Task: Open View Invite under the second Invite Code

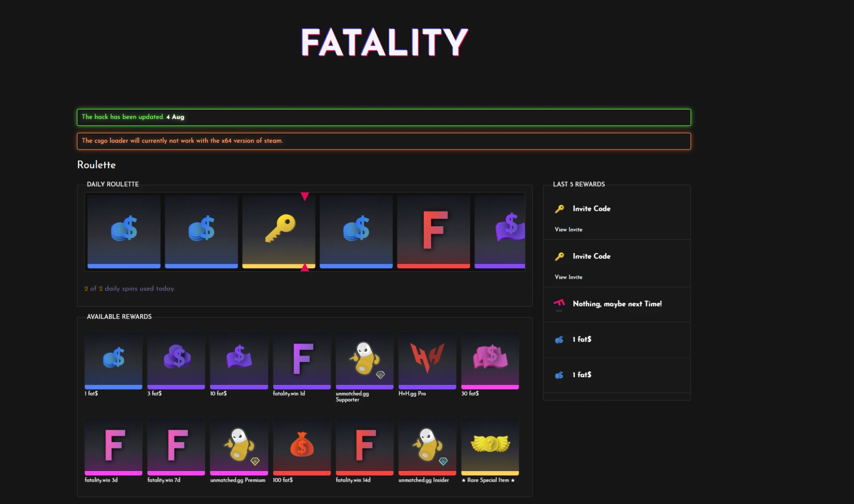Action: click(568, 277)
